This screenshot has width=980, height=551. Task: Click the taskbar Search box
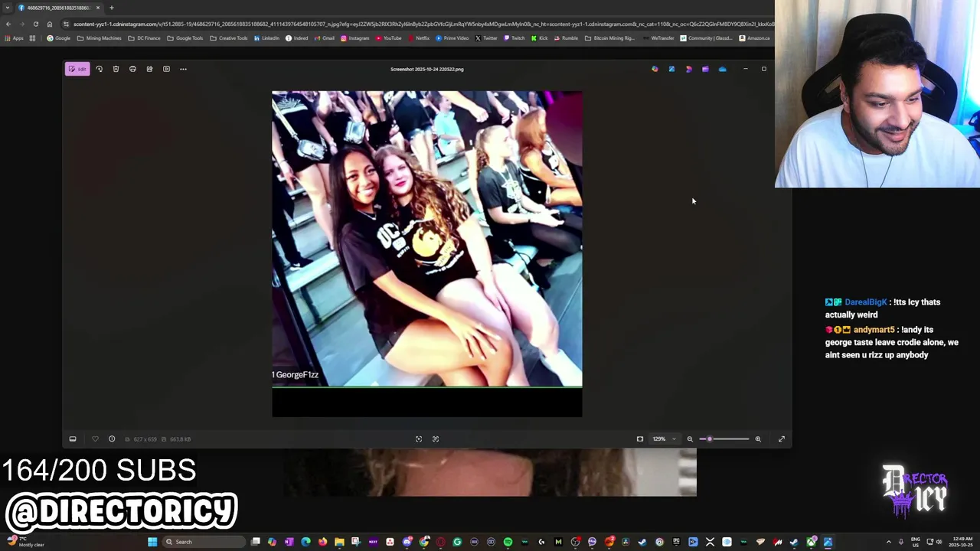tap(203, 542)
